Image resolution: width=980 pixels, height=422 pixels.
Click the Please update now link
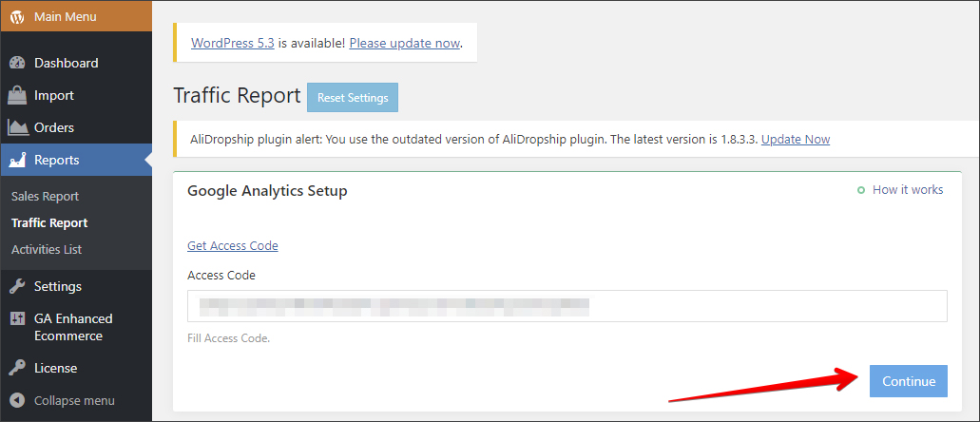coord(404,44)
